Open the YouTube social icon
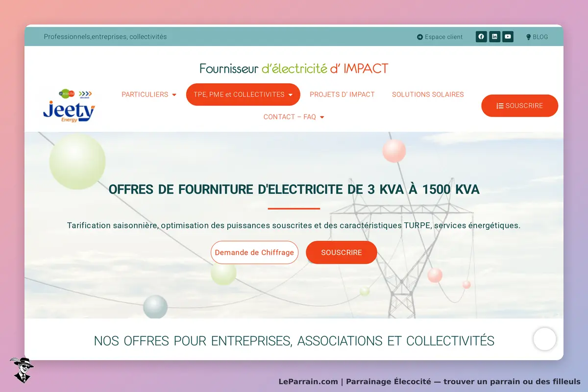This screenshot has height=392, width=588. [x=508, y=37]
